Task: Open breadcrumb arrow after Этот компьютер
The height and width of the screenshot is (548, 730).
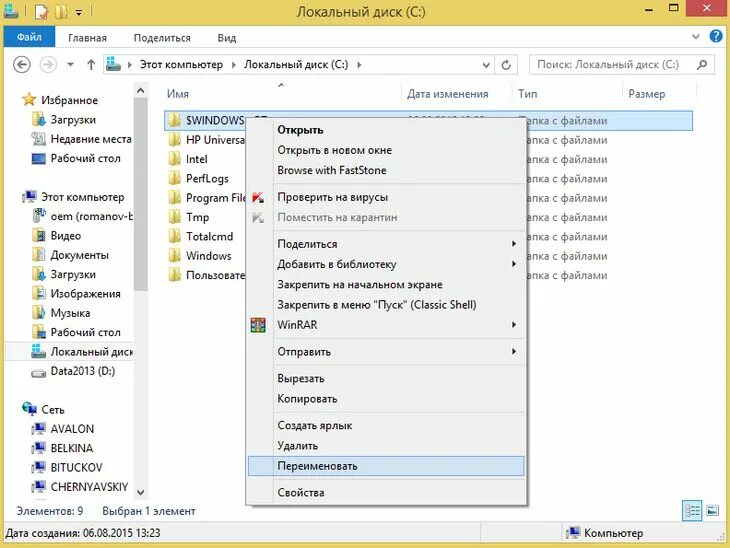Action: click(234, 65)
